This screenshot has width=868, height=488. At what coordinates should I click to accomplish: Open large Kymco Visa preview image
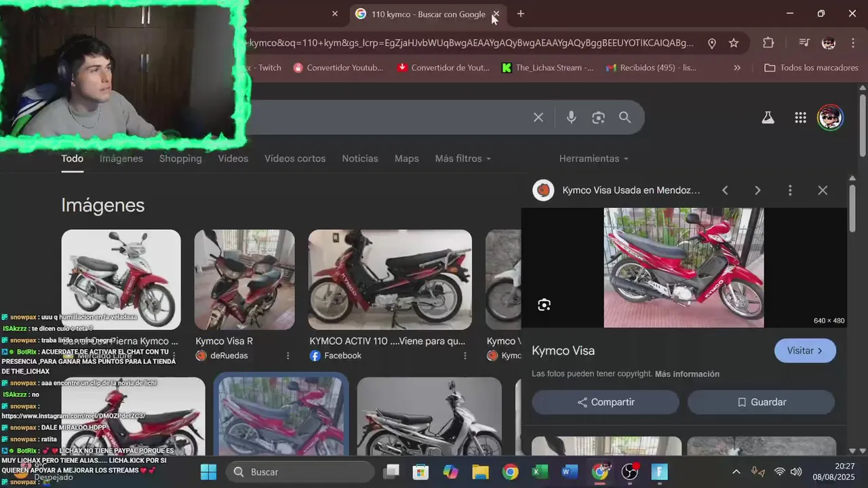point(684,268)
